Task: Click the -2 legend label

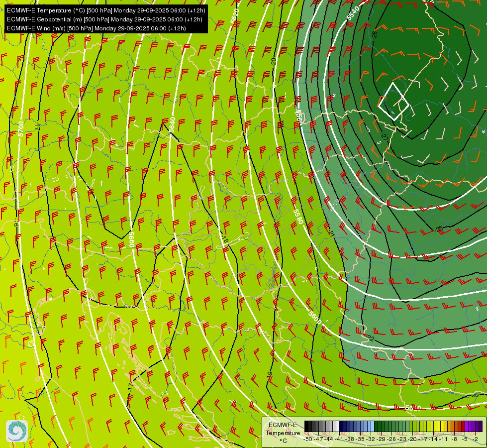Action: coord(475,440)
